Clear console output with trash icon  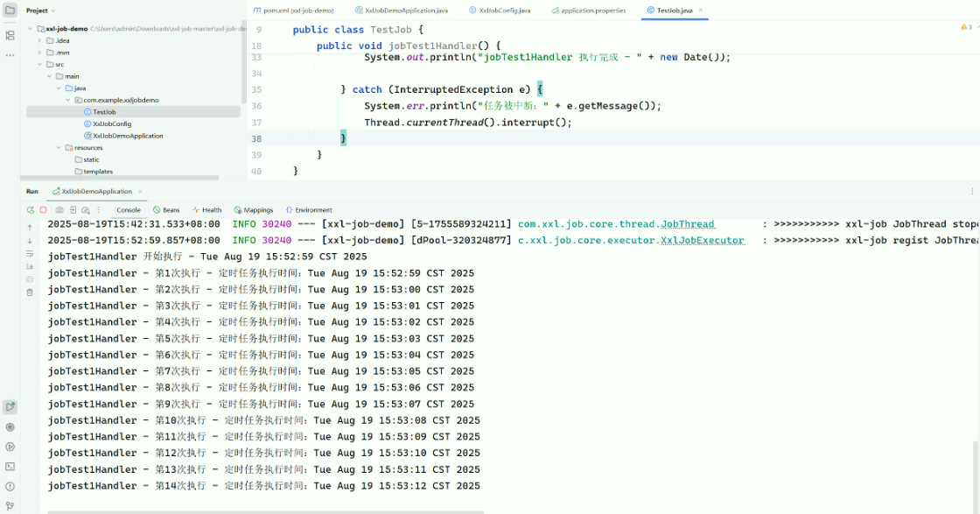click(30, 292)
